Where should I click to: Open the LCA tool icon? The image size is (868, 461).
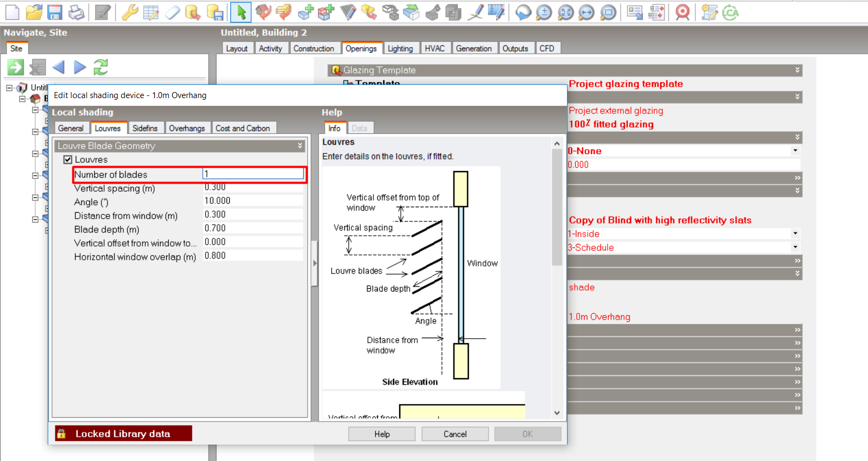(x=730, y=12)
